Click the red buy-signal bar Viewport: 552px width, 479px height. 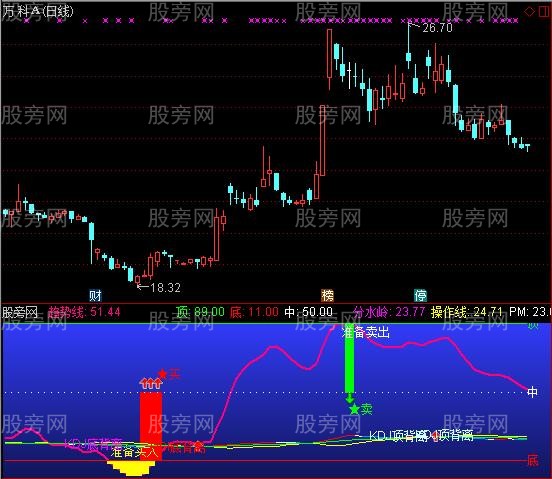coord(151,427)
